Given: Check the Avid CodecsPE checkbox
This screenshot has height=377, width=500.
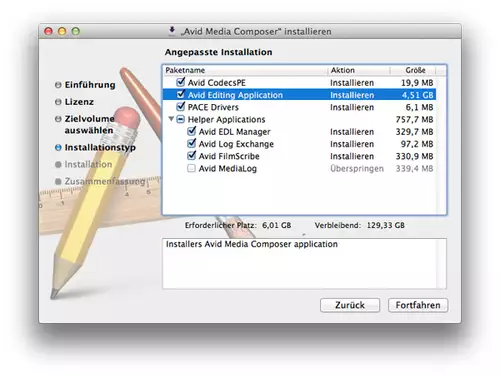Looking at the screenshot, I should (x=181, y=82).
